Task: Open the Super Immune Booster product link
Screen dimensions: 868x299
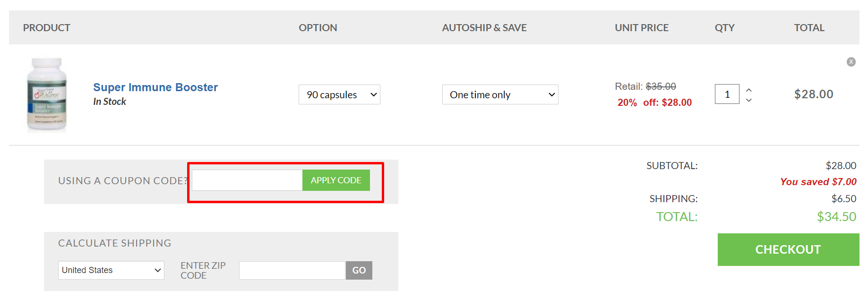Action: pos(155,87)
